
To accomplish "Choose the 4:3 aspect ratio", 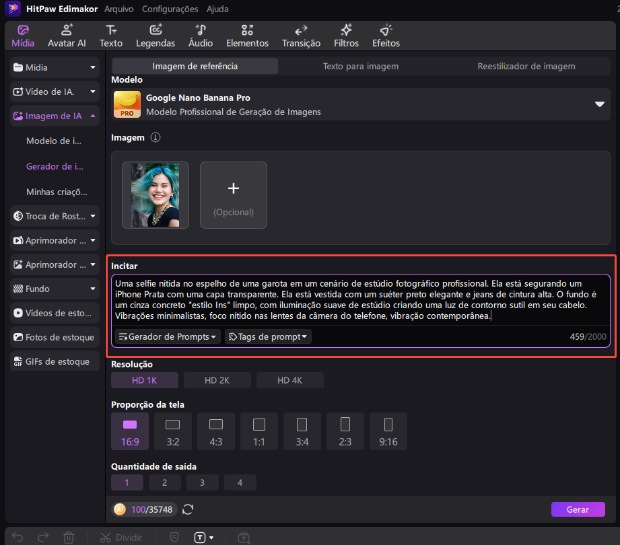I will [216, 431].
